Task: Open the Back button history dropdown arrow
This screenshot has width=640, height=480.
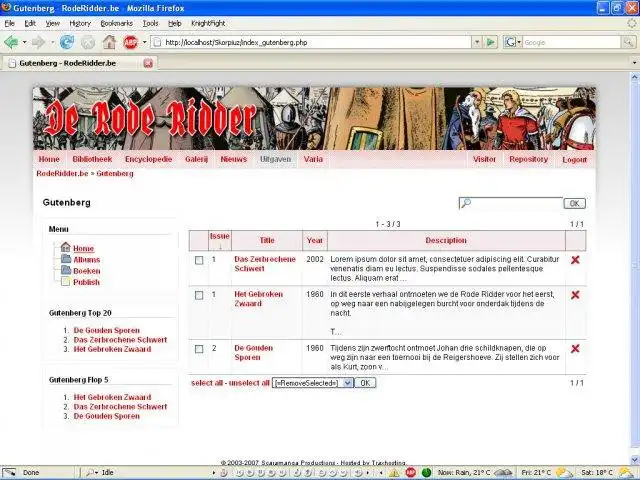Action: 24,42
